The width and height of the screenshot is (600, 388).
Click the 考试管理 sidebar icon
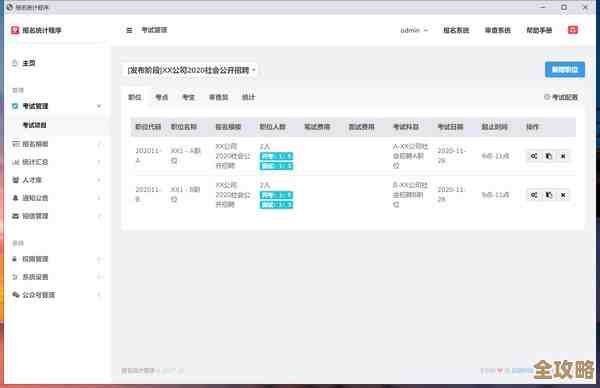[15, 106]
